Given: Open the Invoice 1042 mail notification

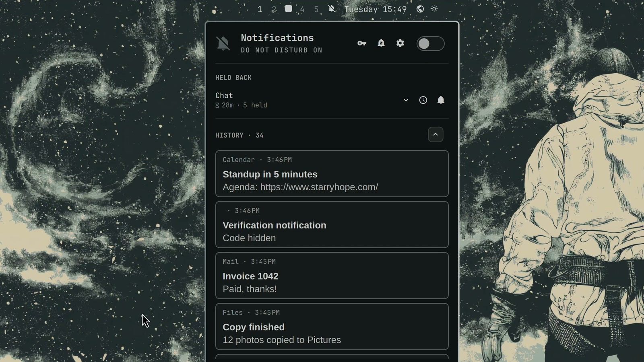Looking at the screenshot, I should tap(332, 276).
